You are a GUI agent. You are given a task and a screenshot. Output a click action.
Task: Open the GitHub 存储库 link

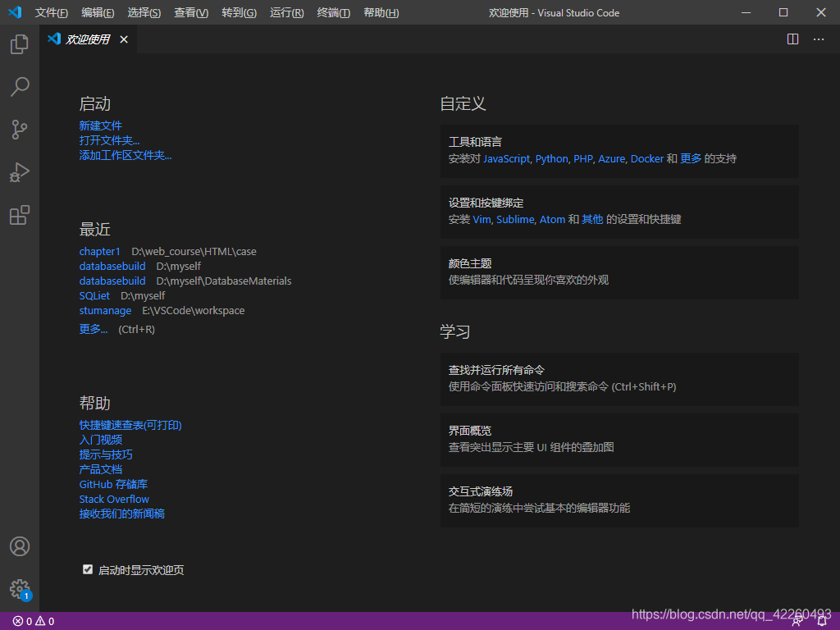point(113,484)
